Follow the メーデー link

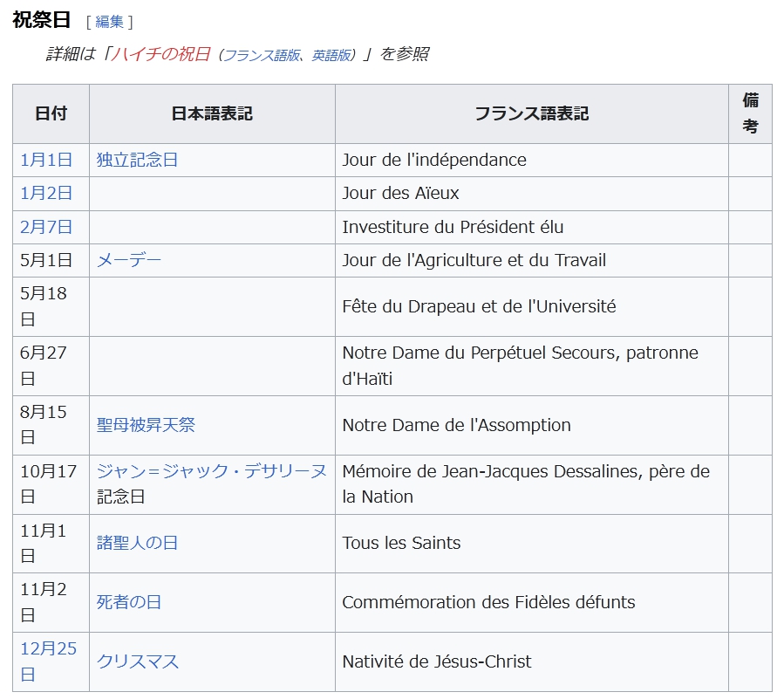tap(128, 260)
